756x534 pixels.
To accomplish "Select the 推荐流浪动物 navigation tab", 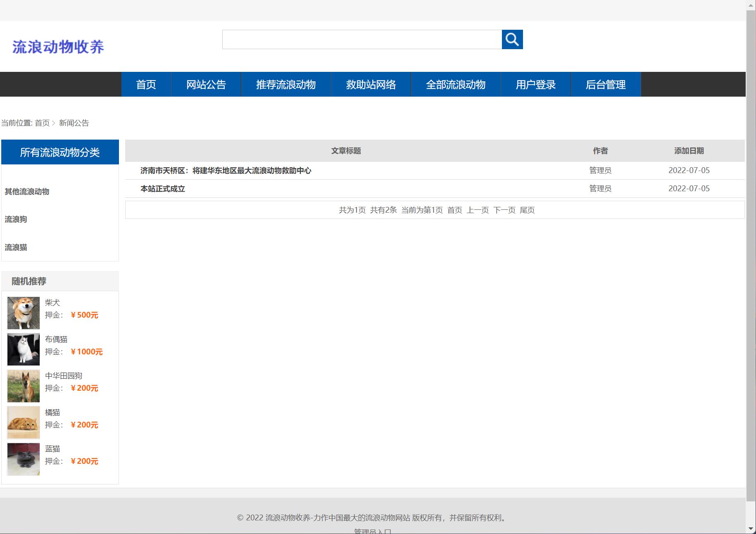I will (x=285, y=84).
